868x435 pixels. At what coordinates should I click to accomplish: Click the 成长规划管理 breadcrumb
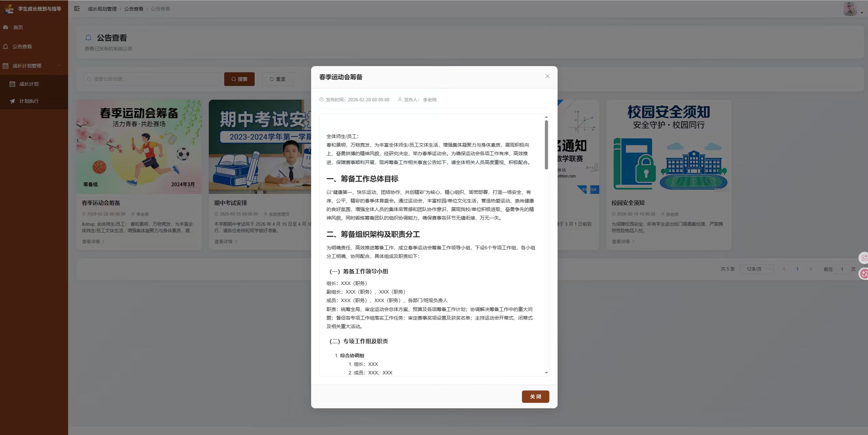coord(102,9)
